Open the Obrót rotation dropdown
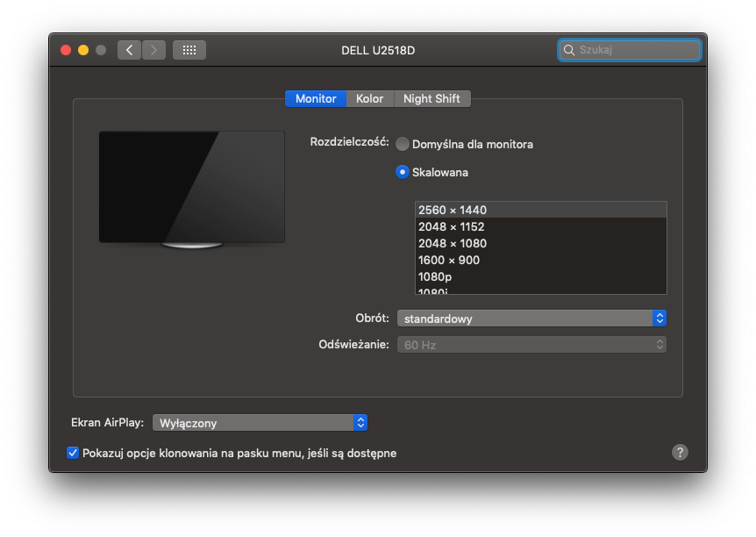The image size is (756, 537). pos(531,319)
